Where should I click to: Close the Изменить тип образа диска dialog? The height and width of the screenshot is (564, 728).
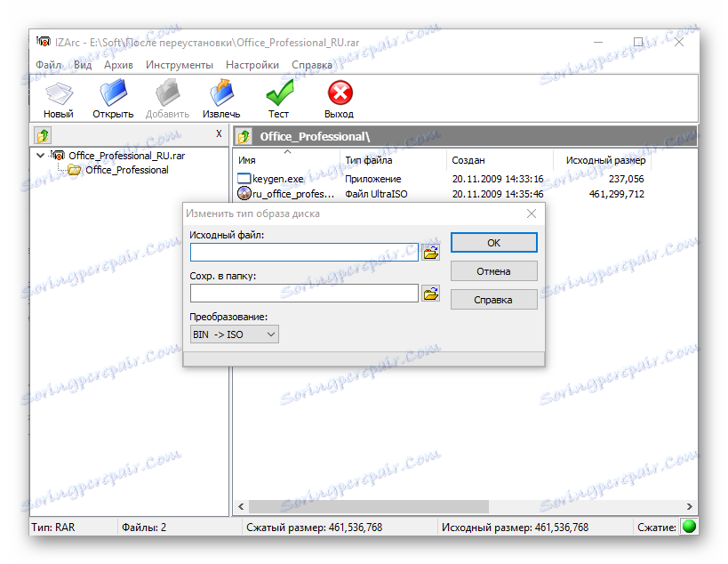(x=532, y=214)
